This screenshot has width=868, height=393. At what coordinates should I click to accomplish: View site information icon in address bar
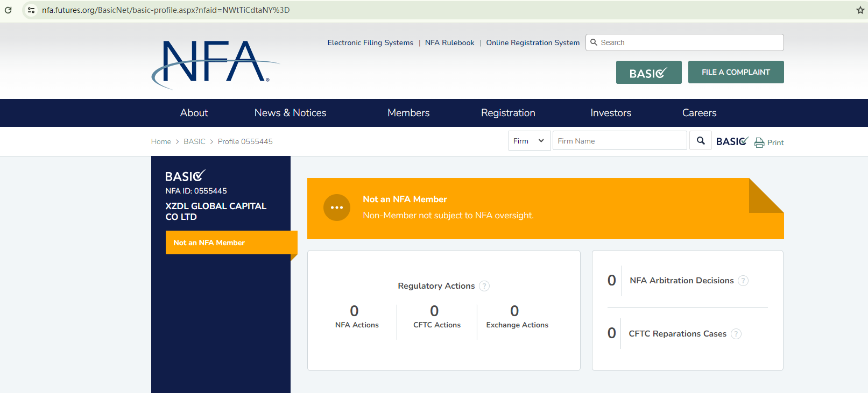[31, 10]
